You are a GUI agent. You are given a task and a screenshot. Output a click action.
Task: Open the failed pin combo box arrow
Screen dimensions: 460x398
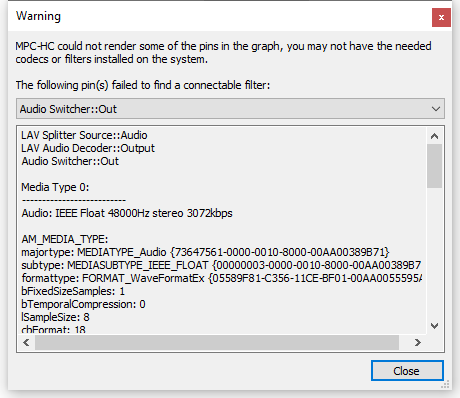[436, 109]
